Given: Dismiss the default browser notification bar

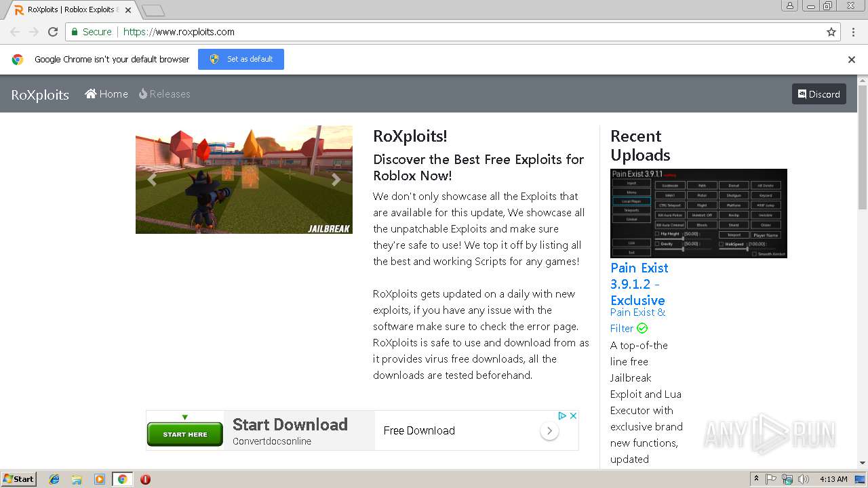Looking at the screenshot, I should click(x=852, y=60).
